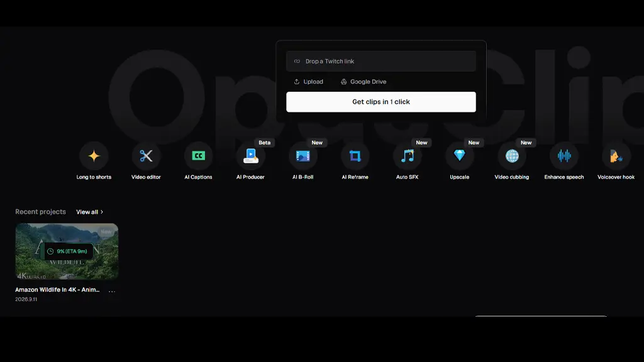This screenshot has width=644, height=362.
Task: Click the AI Captions label
Action: click(198, 177)
